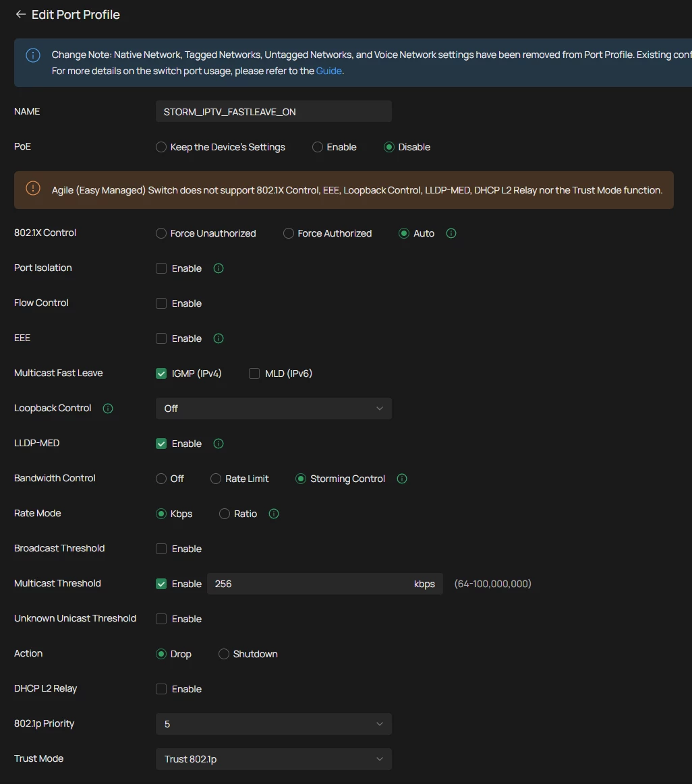Choose Rate Limit for Bandwidth Control

216,479
